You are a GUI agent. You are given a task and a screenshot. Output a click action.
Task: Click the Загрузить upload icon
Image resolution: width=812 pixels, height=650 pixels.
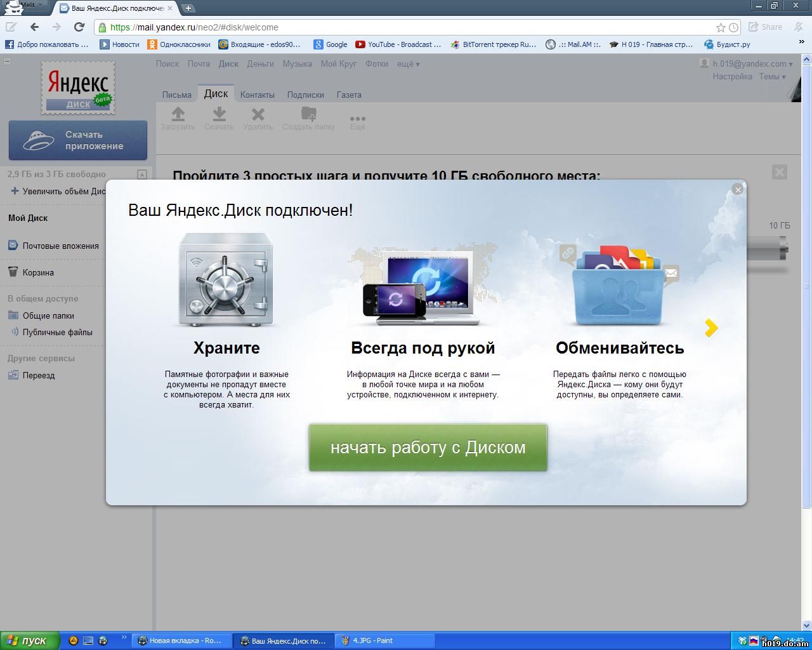[x=178, y=118]
